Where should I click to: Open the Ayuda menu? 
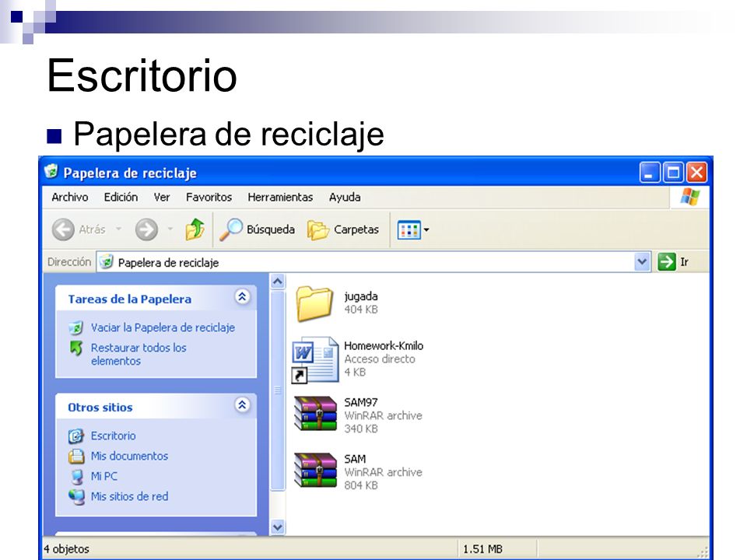click(x=345, y=197)
